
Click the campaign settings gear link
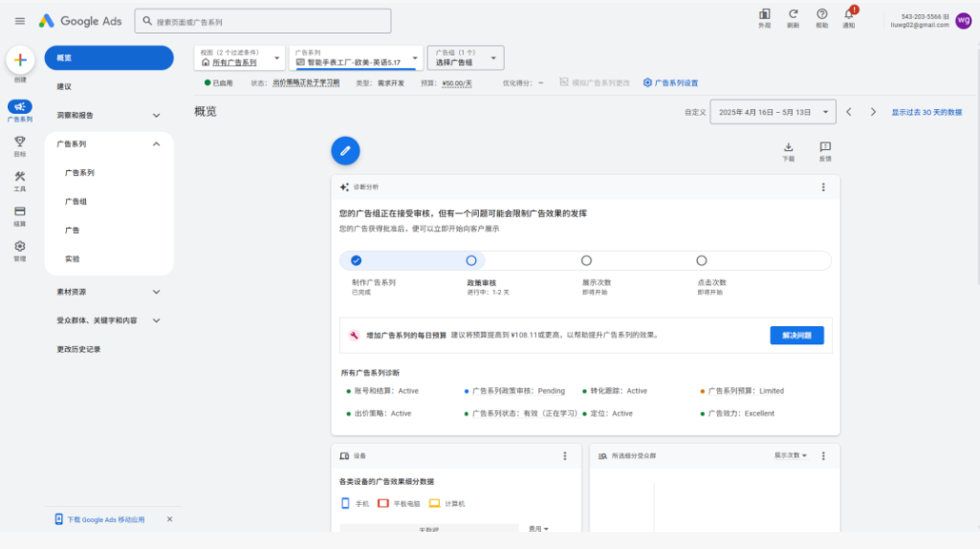pos(670,82)
